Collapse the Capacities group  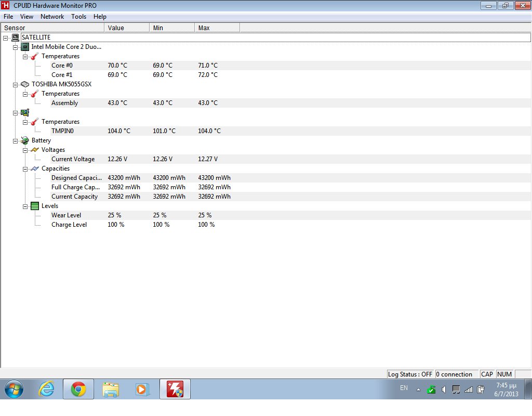point(25,169)
